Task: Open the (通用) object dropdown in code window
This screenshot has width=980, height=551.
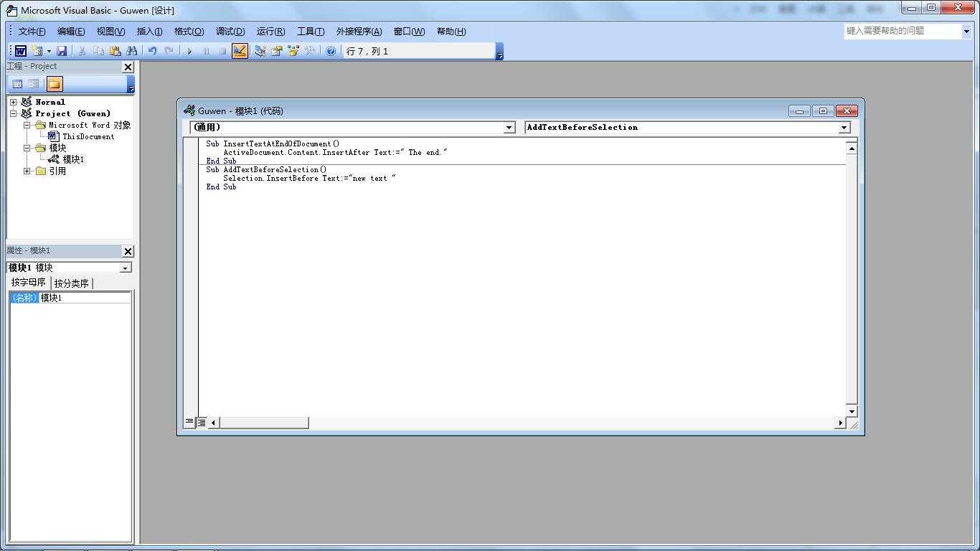Action: [509, 128]
